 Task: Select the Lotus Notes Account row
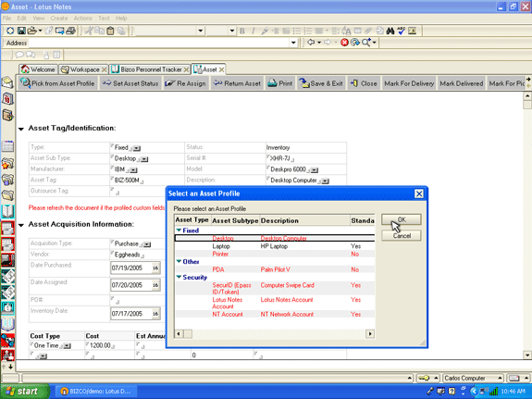[x=275, y=303]
